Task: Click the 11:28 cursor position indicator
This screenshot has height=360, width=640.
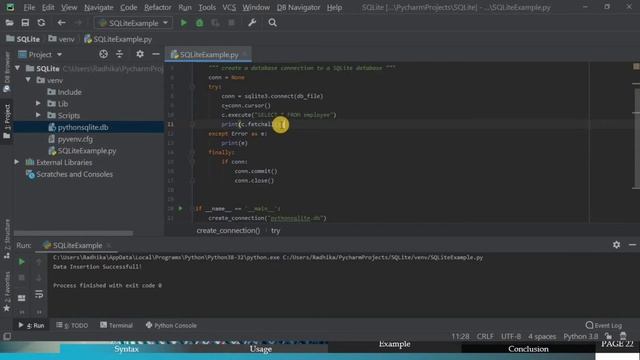Action: (x=460, y=336)
